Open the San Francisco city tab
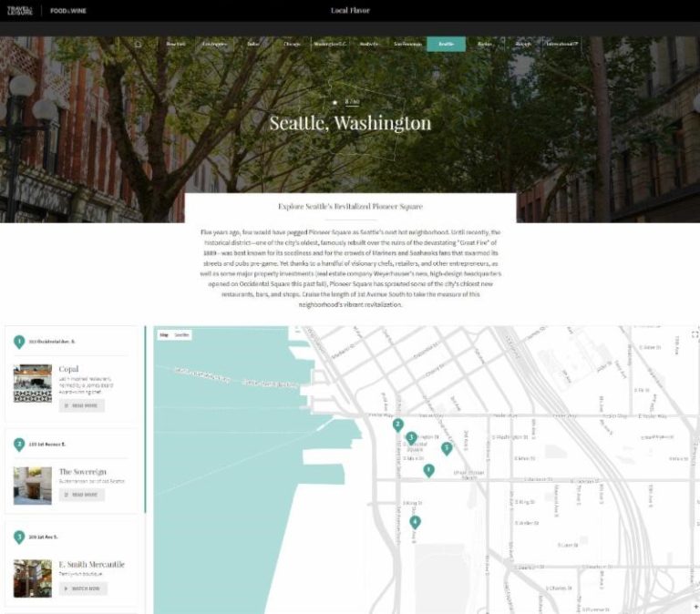Viewport: 700px width, 614px height. click(x=407, y=44)
